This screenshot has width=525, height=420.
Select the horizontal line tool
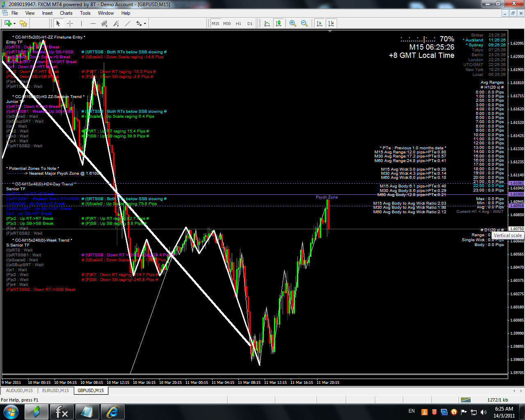pyautogui.click(x=93, y=23)
